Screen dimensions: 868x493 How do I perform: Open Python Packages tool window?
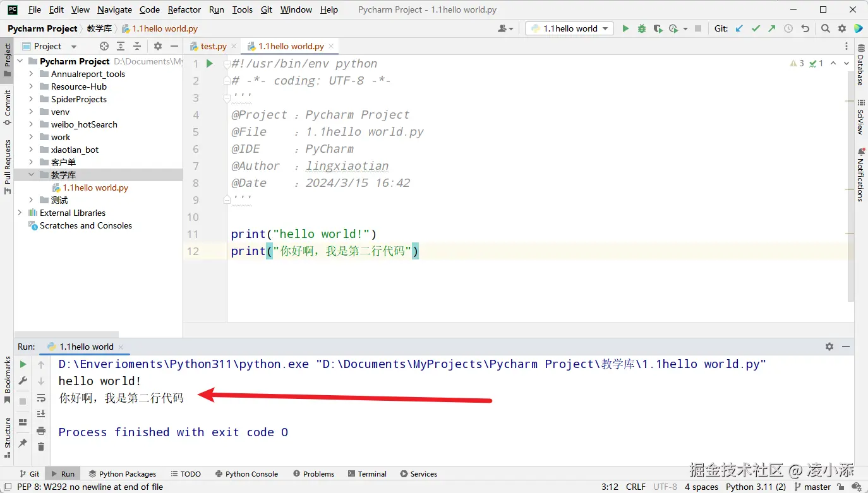coord(123,473)
